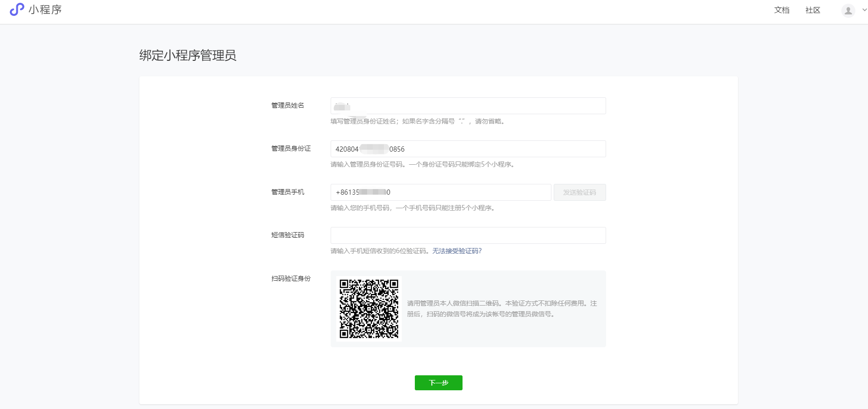Focus the 管理员身份证 input field
The width and height of the screenshot is (868, 409).
(x=468, y=149)
